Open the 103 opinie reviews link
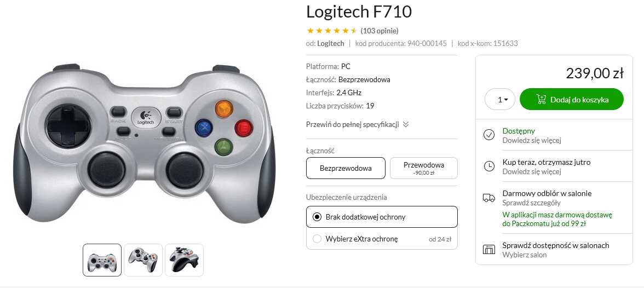The width and height of the screenshot is (644, 288). tap(380, 31)
